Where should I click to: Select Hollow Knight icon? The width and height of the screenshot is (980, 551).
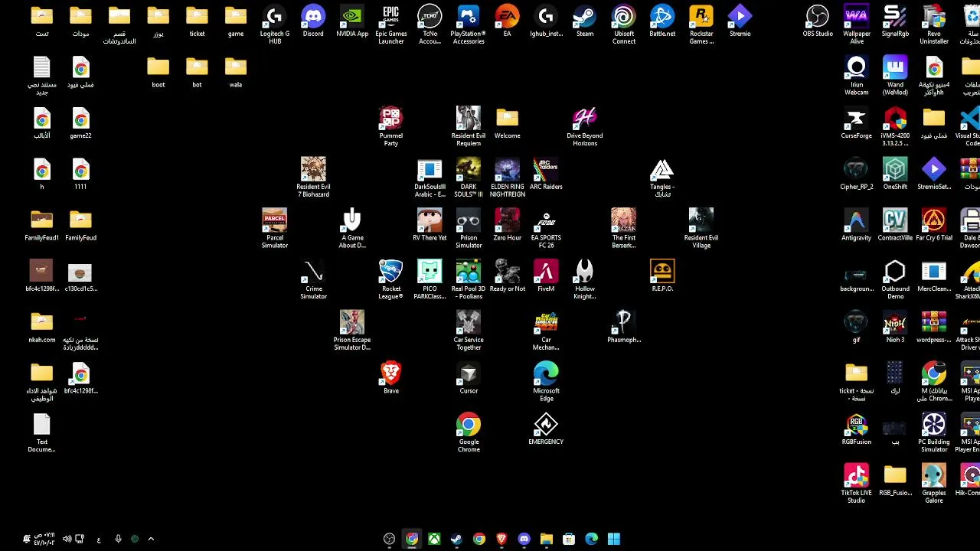[x=585, y=279]
